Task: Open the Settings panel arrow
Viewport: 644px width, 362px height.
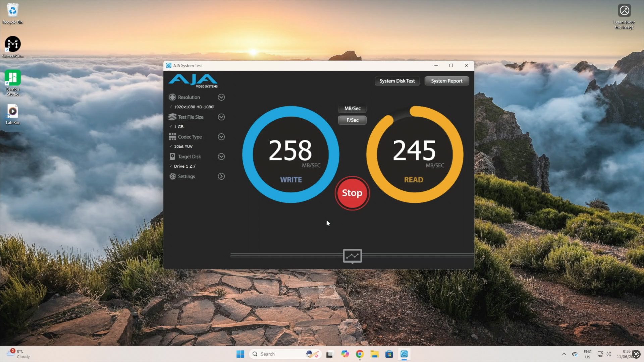Action: point(221,176)
